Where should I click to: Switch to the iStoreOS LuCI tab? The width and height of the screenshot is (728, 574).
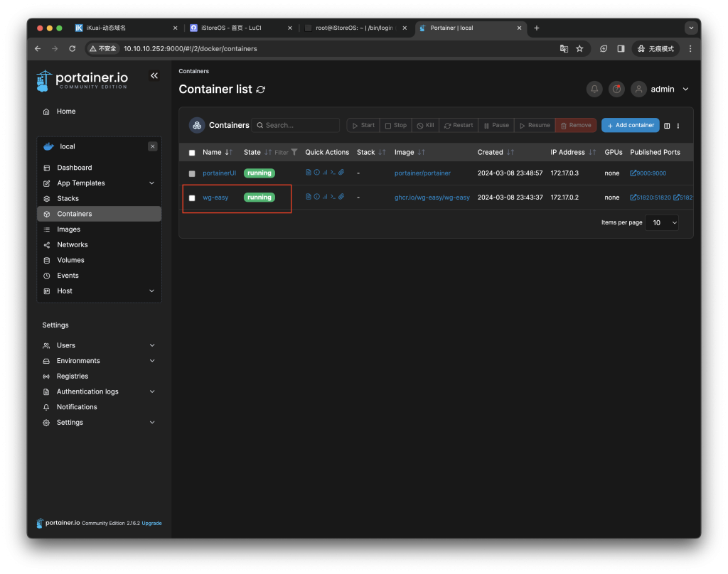click(240, 28)
